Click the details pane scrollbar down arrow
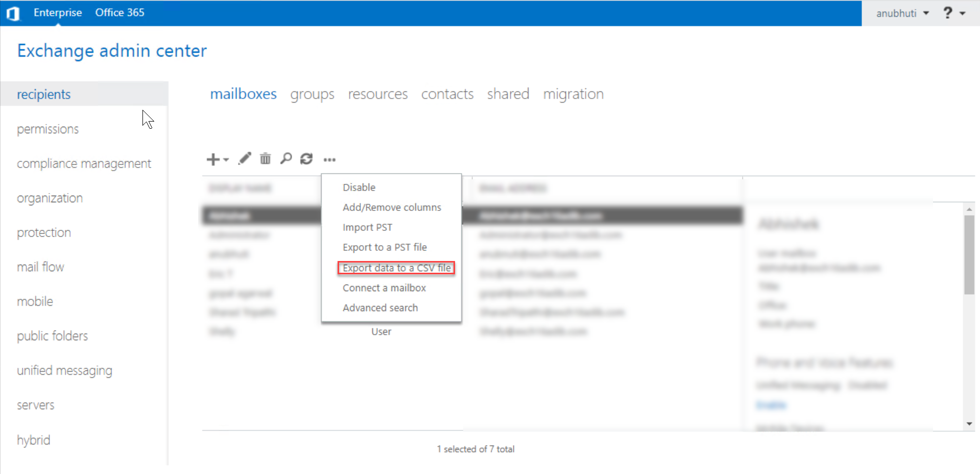Image resolution: width=980 pixels, height=474 pixels. 969,424
